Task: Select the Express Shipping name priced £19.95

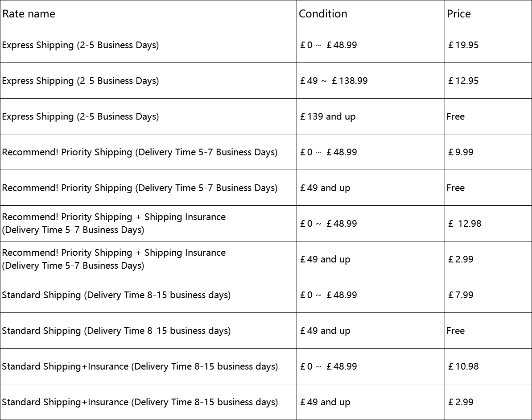Action: [x=80, y=45]
